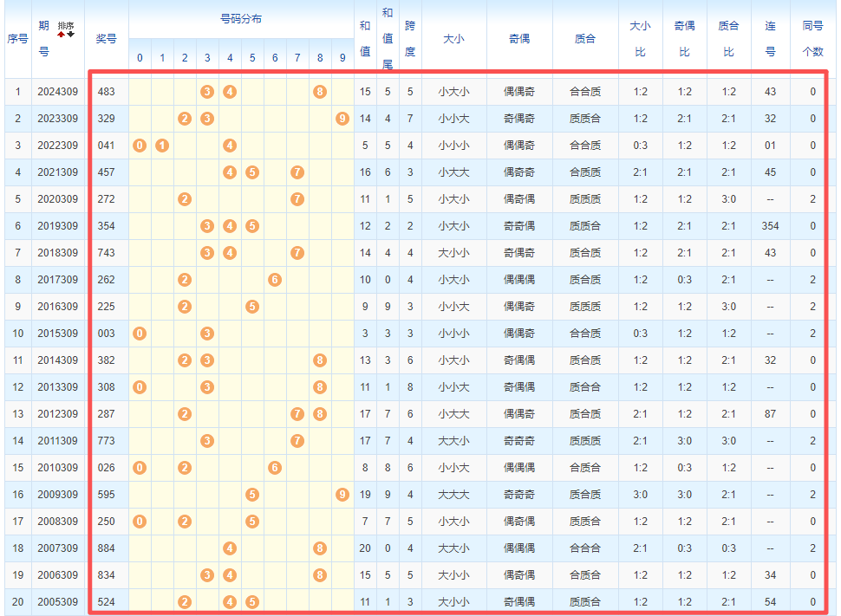Image resolution: width=841 pixels, height=616 pixels.
Task: Click issue number 2024309
Action: pyautogui.click(x=57, y=91)
